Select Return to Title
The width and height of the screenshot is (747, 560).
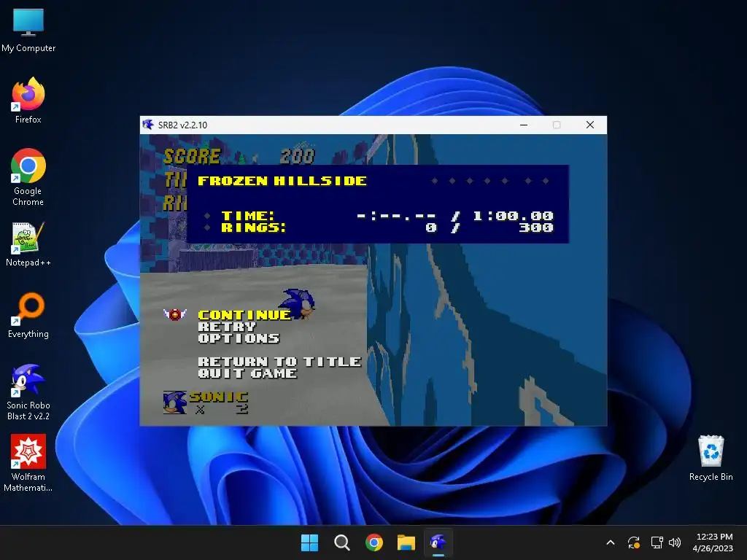coord(279,362)
